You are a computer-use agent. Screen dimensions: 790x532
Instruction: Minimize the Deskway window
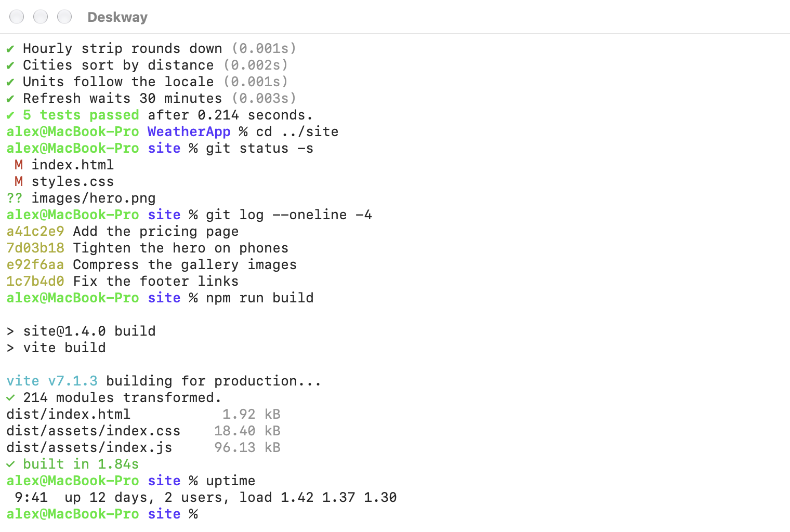41,17
